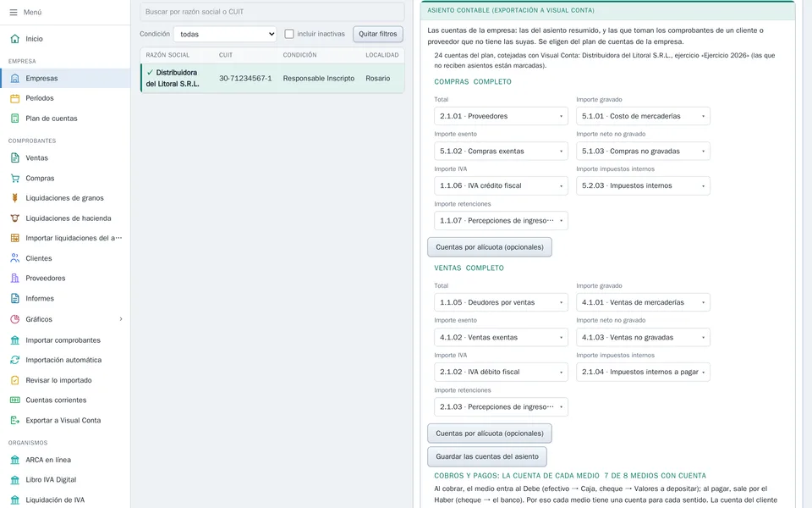This screenshot has height=508, width=812.
Task: Open Clientes in the sidebar
Action: (65, 258)
